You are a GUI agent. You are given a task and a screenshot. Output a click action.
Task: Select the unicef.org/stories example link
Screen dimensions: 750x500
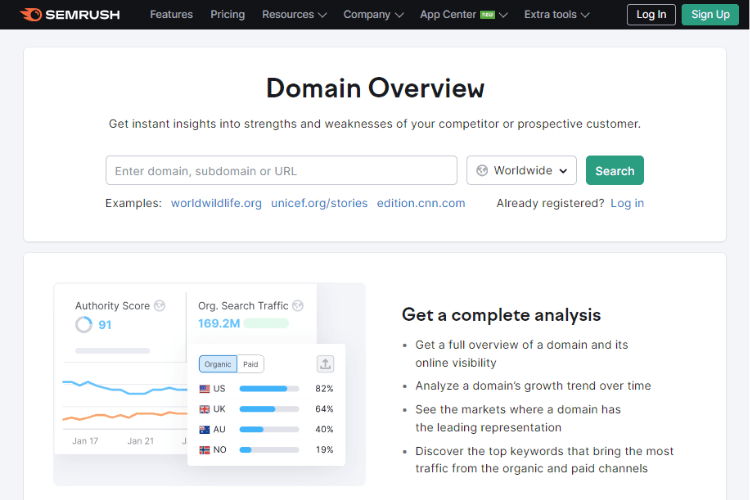(x=319, y=203)
